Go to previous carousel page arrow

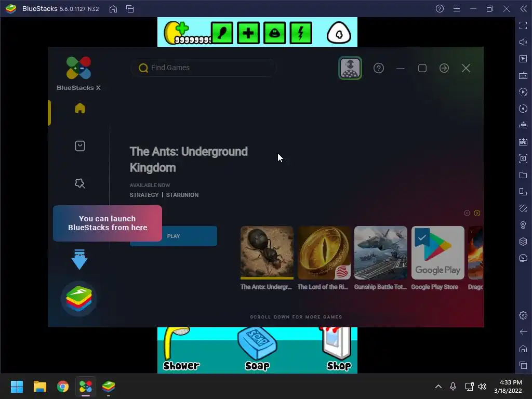[467, 213]
